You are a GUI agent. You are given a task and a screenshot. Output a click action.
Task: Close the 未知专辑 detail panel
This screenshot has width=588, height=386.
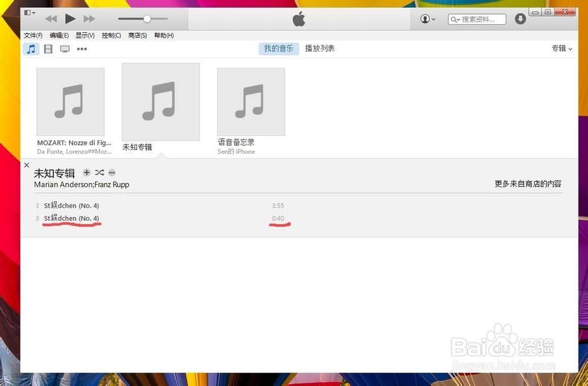pos(26,165)
